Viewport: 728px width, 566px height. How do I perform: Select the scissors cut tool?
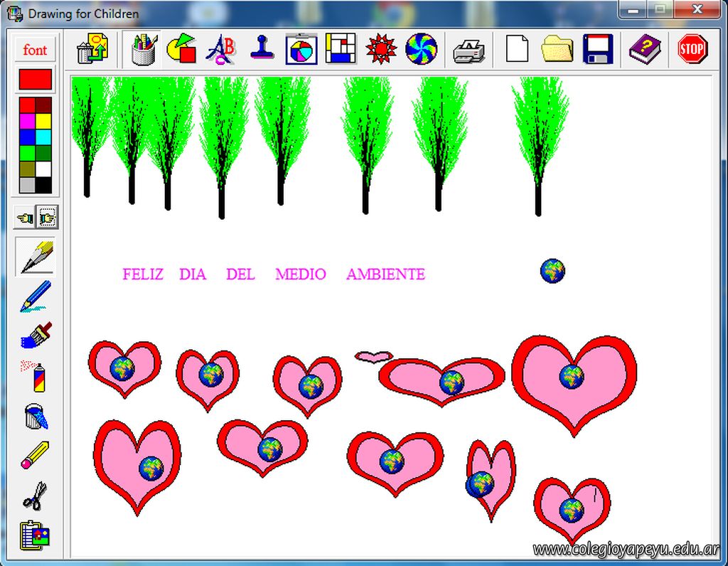36,495
